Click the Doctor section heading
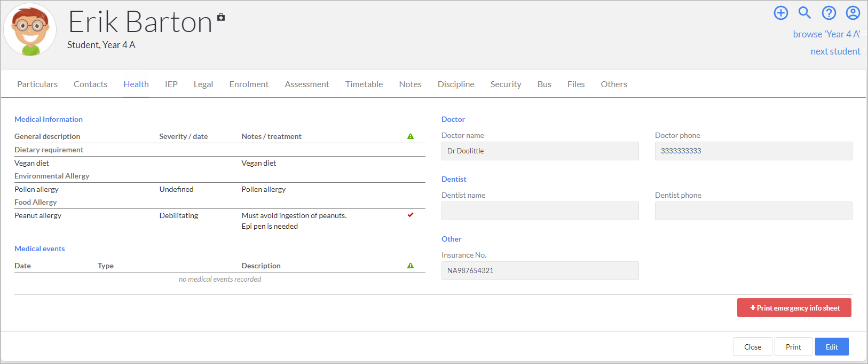Image resolution: width=868 pixels, height=364 pixels. coord(453,119)
